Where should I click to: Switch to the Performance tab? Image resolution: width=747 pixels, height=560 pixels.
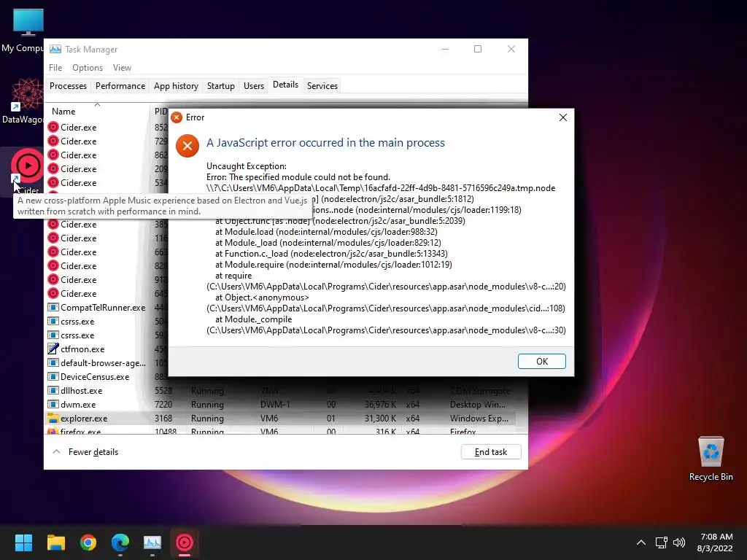(x=120, y=86)
